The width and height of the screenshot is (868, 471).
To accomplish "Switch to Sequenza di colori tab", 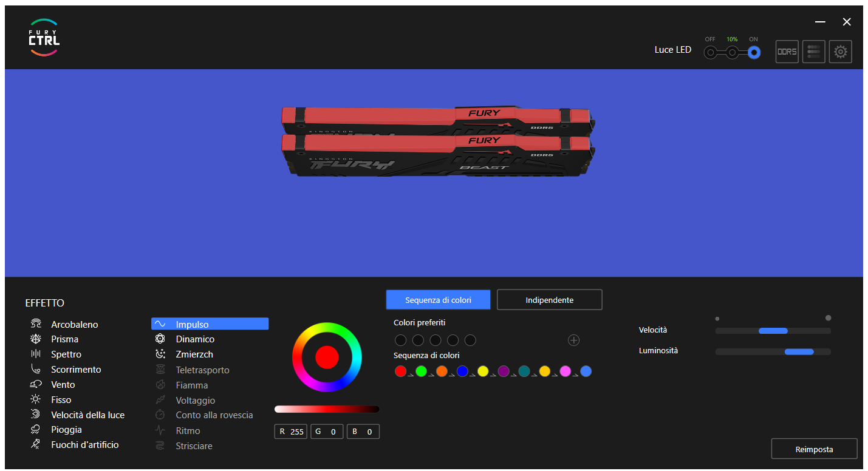I will point(438,300).
